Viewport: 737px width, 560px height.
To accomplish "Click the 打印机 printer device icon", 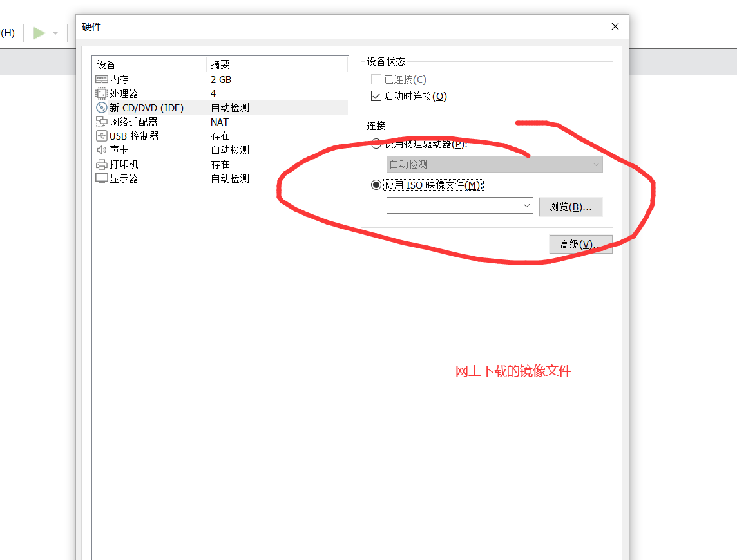I will click(x=102, y=163).
